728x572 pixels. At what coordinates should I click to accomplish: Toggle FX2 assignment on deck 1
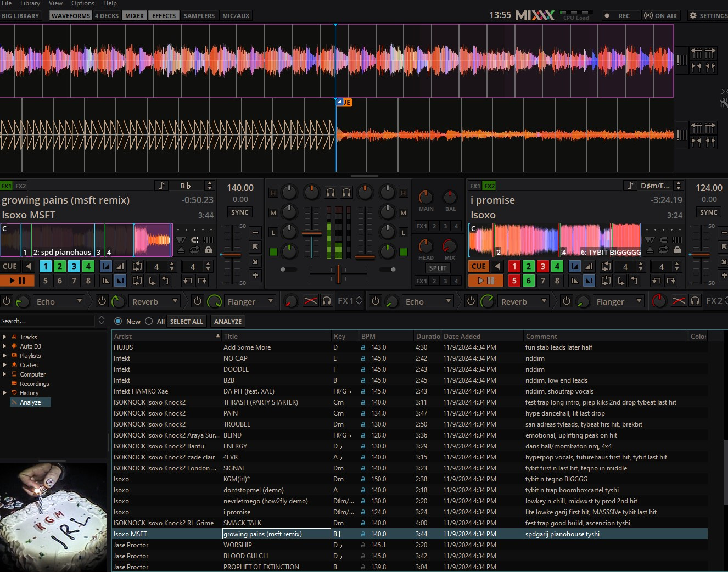[20, 186]
